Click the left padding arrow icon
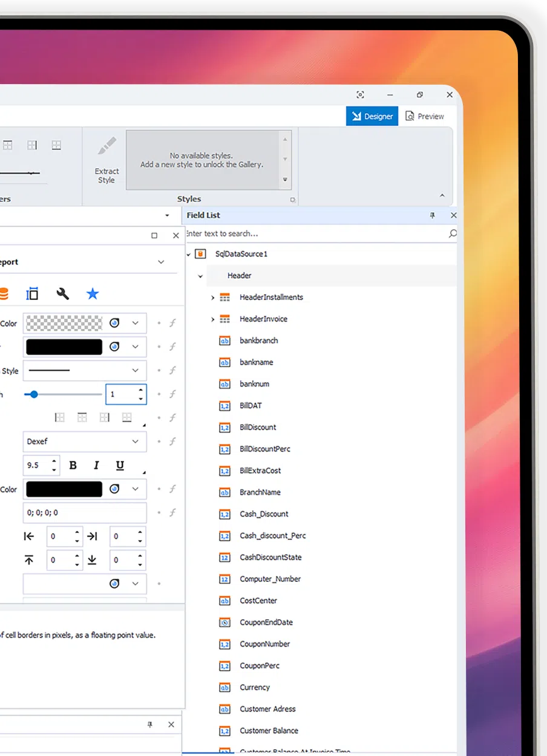The height and width of the screenshot is (756, 547). point(29,536)
